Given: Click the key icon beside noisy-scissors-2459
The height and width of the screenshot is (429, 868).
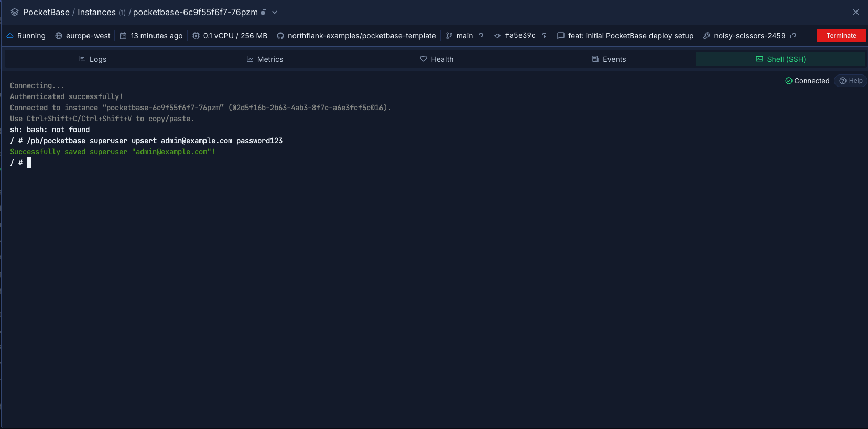Looking at the screenshot, I should [707, 36].
